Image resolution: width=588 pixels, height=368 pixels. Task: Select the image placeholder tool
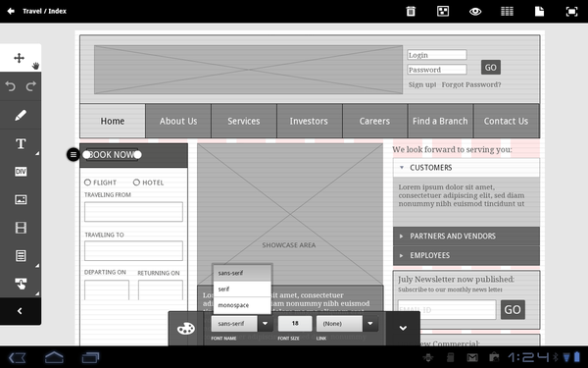click(21, 199)
